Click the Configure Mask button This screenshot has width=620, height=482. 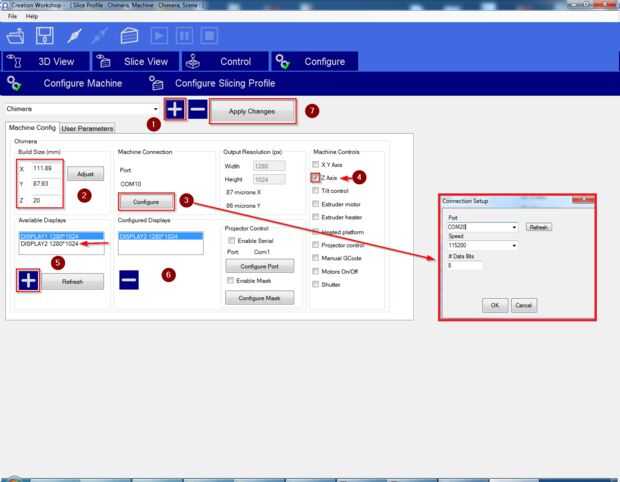point(259,298)
